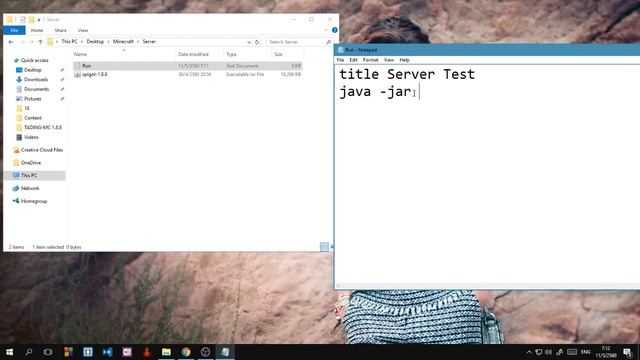The image size is (640, 360).
Task: Open address bar history dropdown
Action: (249, 42)
